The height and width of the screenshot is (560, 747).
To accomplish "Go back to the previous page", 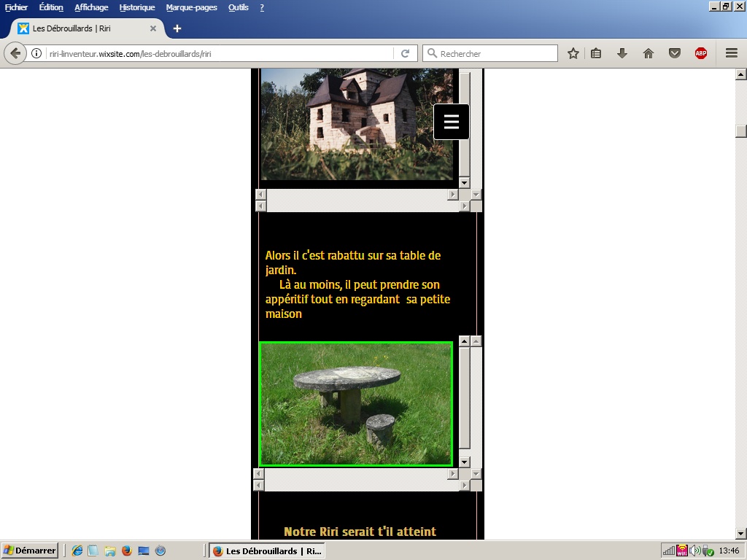I will tap(15, 53).
